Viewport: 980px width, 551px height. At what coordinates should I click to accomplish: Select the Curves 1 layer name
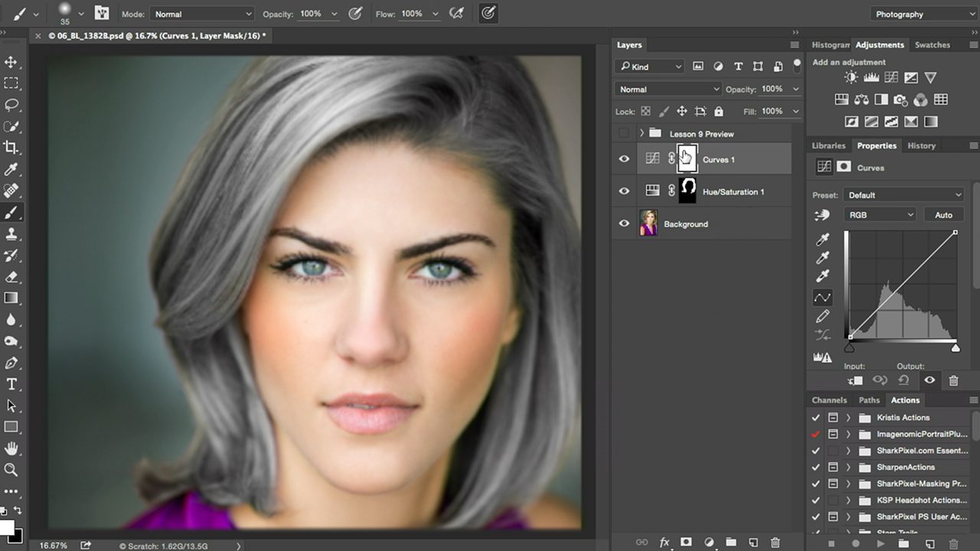(718, 159)
